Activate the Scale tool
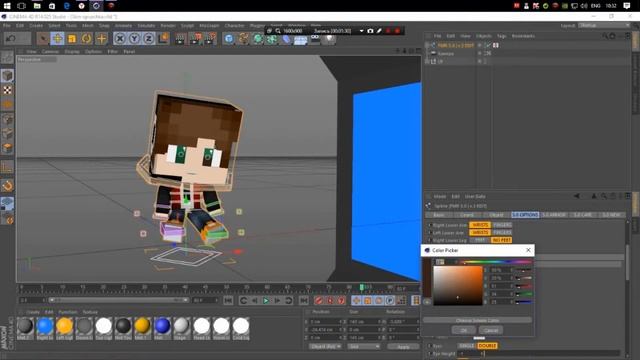Screen dimensions: 640x360 click(72, 39)
